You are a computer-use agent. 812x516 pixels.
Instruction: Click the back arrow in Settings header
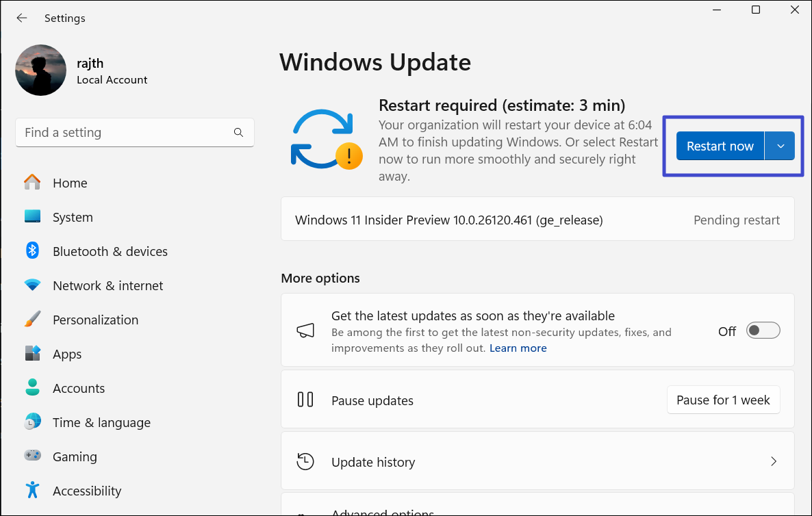click(x=22, y=18)
